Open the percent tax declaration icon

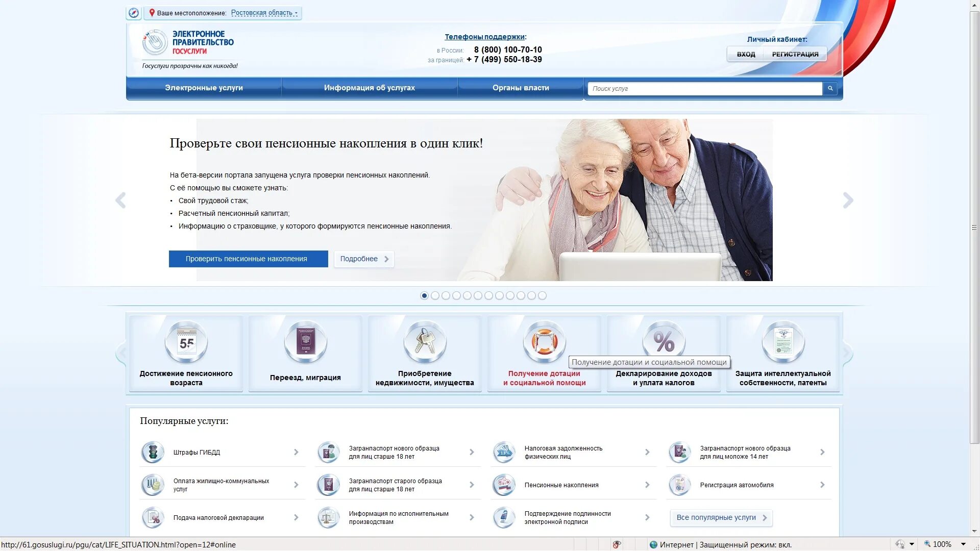(664, 340)
